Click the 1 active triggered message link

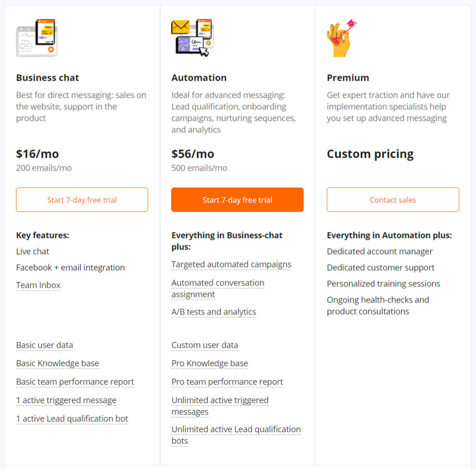(x=66, y=400)
